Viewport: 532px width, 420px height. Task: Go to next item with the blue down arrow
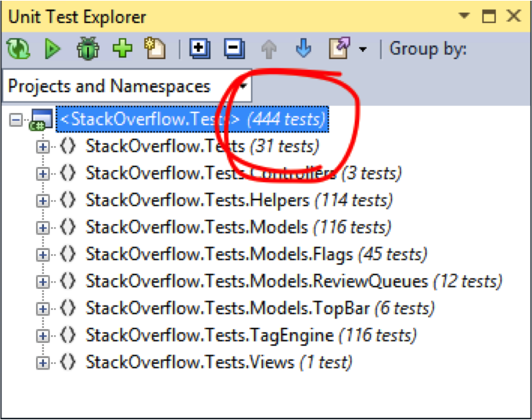tap(303, 48)
